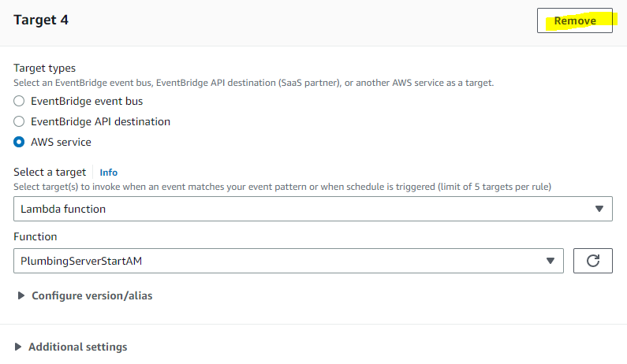The width and height of the screenshot is (627, 364).
Task: Select the AWS service radio button
Action: click(19, 143)
